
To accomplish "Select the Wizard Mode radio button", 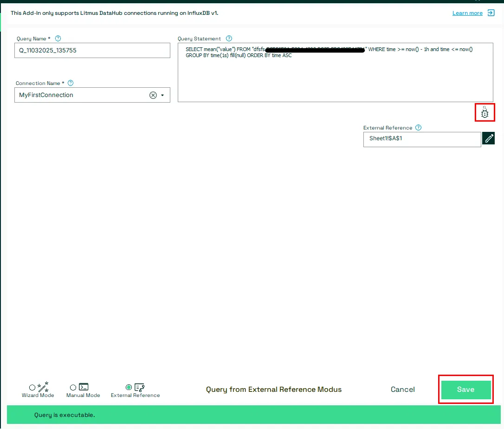I will (32, 388).
